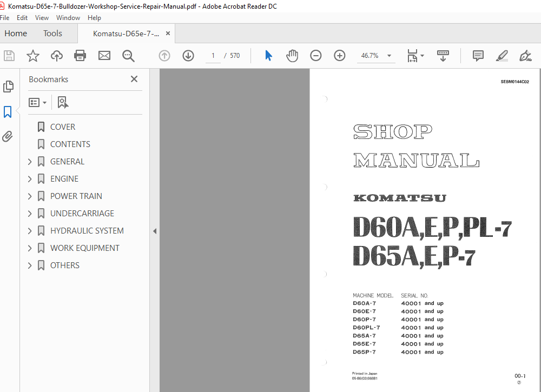
Task: Enable scrolling read mode icon
Action: click(443, 56)
